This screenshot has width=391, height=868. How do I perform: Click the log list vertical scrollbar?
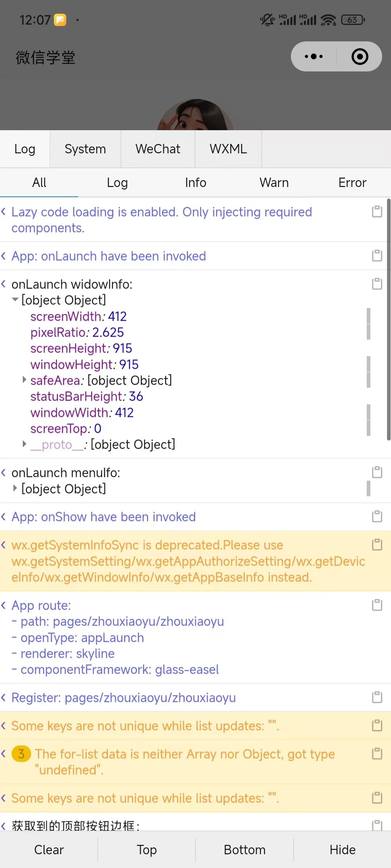point(389,320)
